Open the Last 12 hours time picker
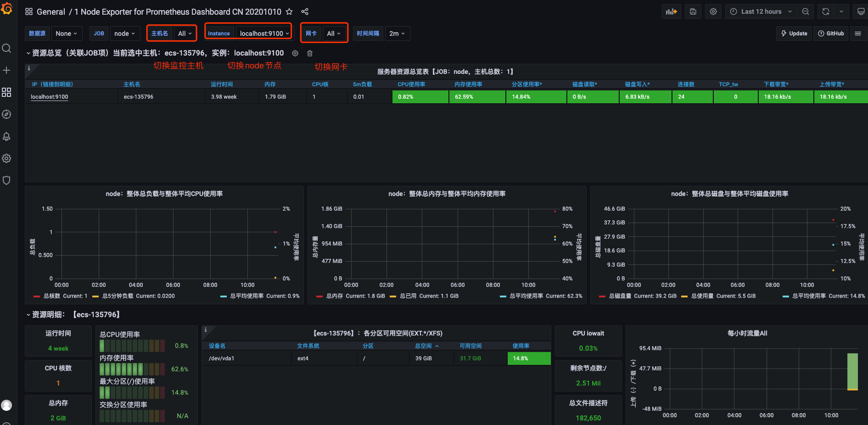 [762, 11]
